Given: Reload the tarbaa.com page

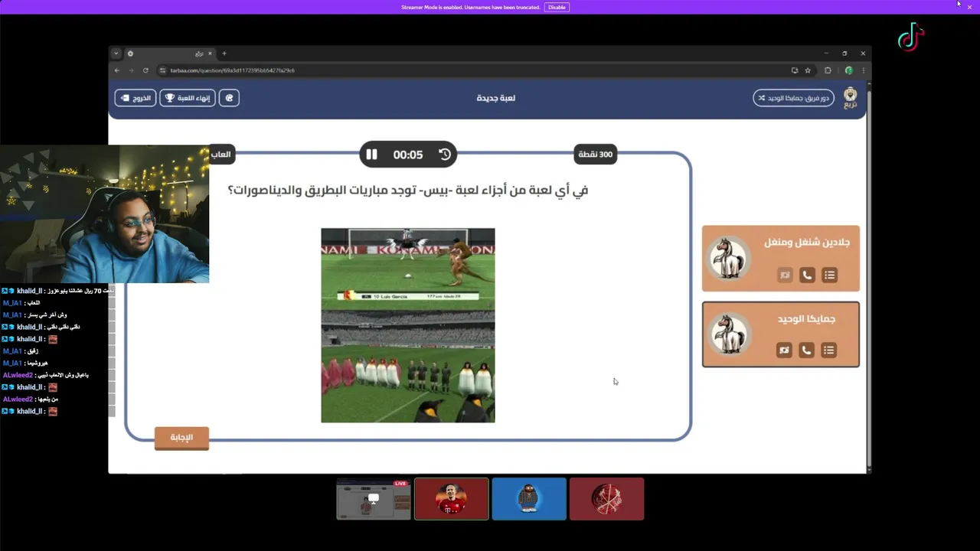Looking at the screenshot, I should click(145, 70).
